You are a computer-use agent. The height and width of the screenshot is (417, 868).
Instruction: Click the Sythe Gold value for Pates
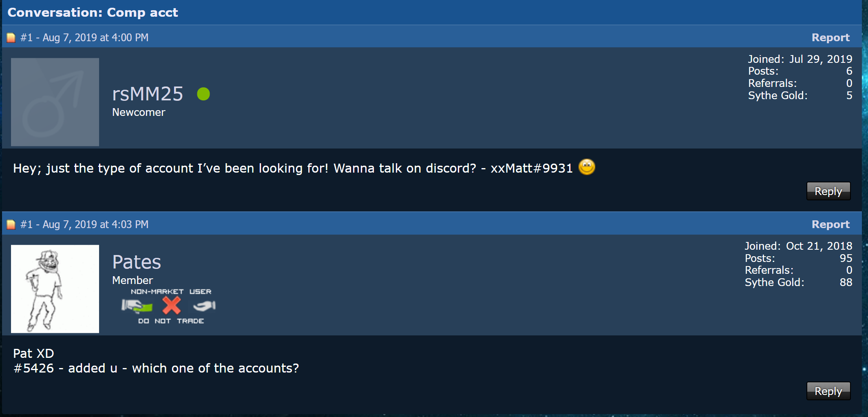tap(846, 282)
